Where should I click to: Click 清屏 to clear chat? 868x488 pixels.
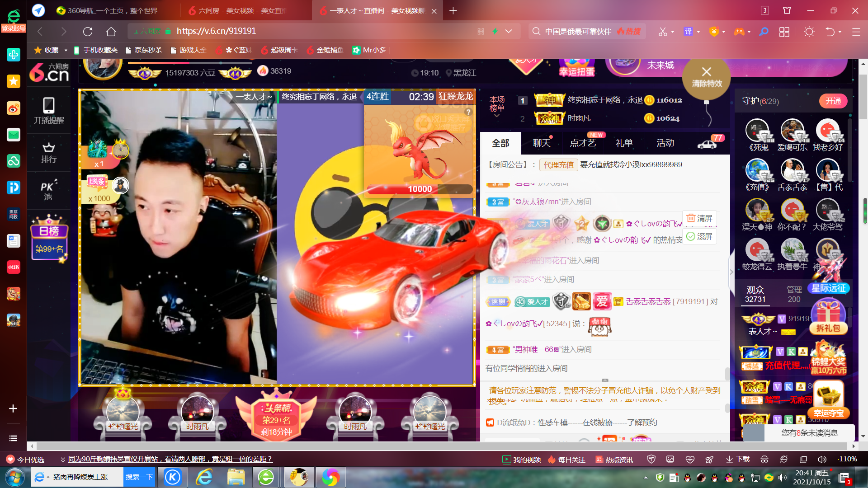699,218
